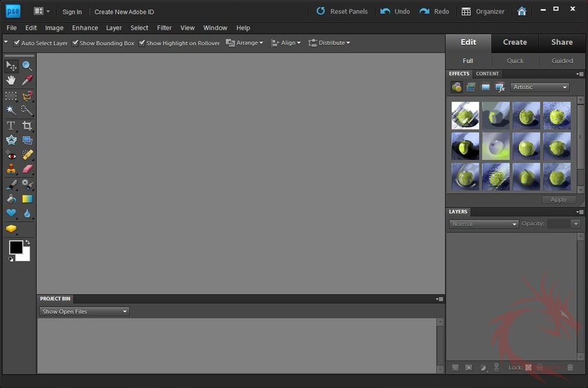Click the black foreground color swatch
Screen dimensions: 588x388
pyautogui.click(x=16, y=247)
